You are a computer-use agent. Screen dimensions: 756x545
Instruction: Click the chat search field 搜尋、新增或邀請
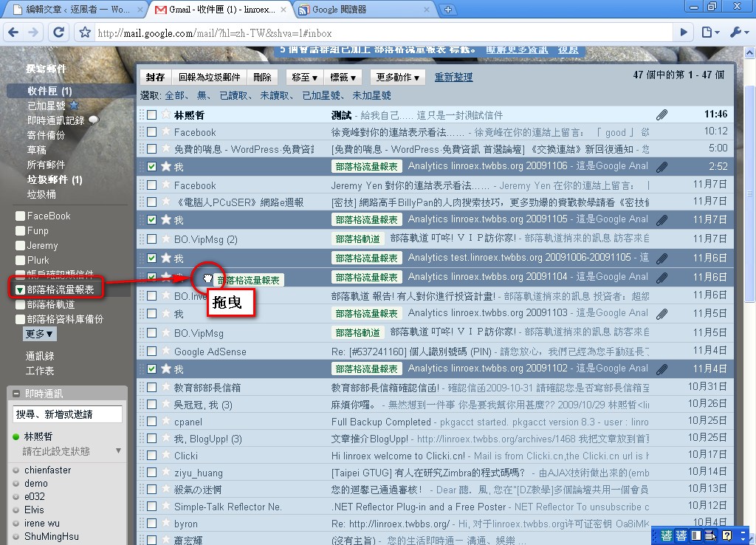(67, 414)
